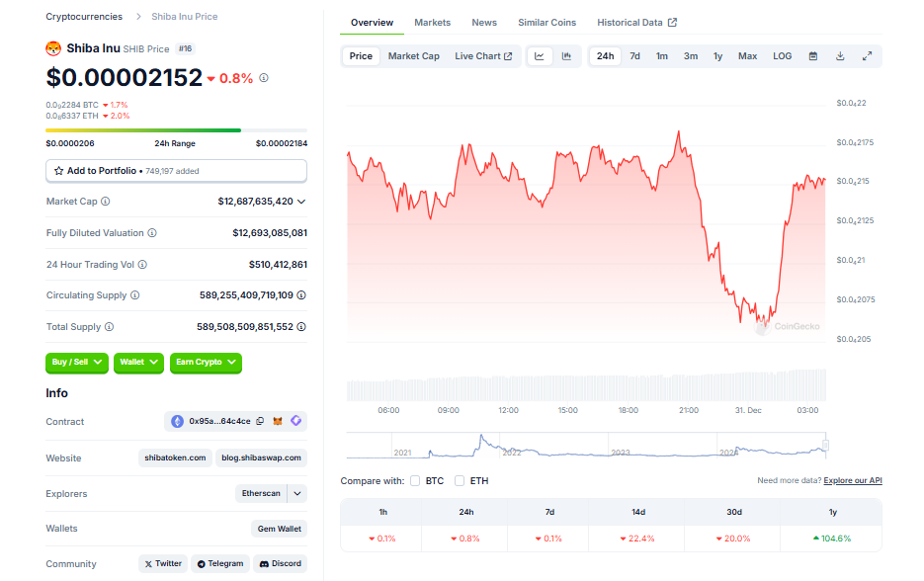Open Gem Wallet link
Image resolution: width=924 pixels, height=581 pixels.
click(280, 529)
